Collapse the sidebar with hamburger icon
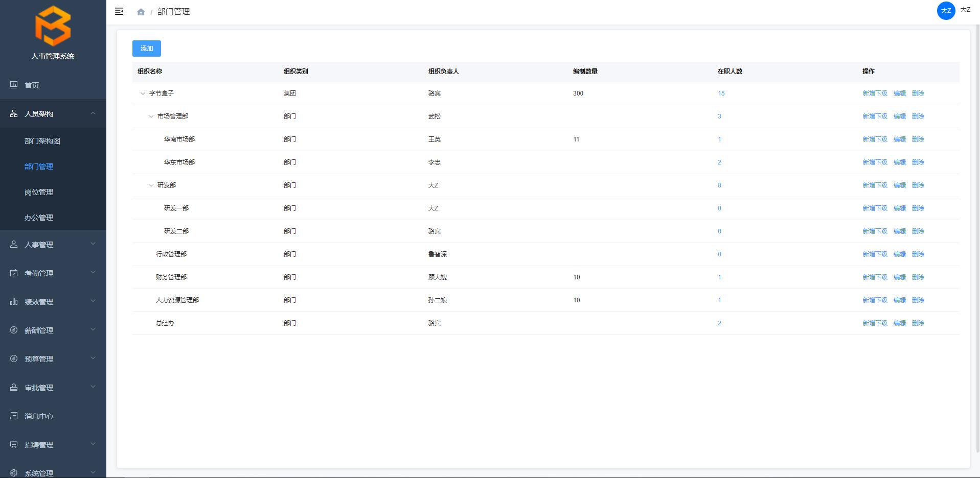980x478 pixels. point(119,11)
